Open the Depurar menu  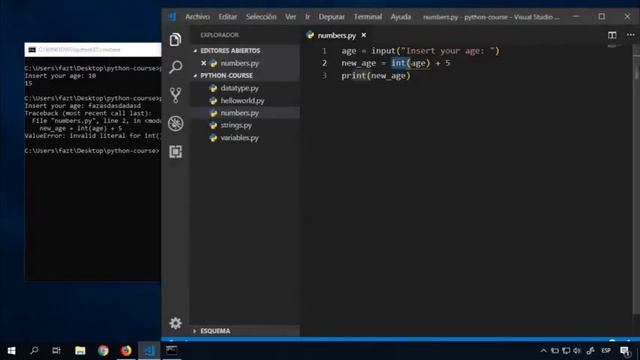331,17
